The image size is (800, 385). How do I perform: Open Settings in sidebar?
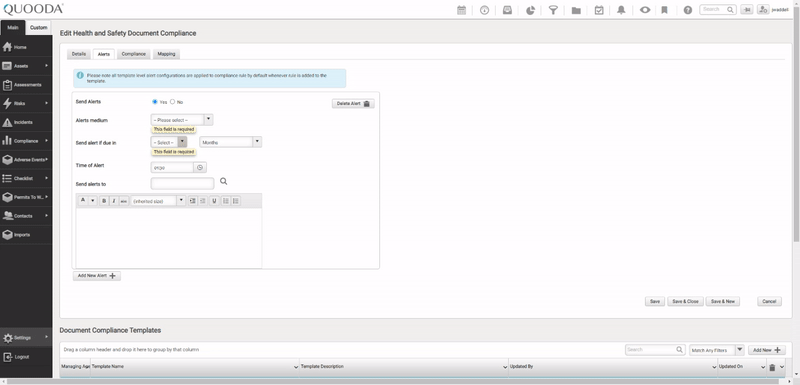(x=26, y=338)
